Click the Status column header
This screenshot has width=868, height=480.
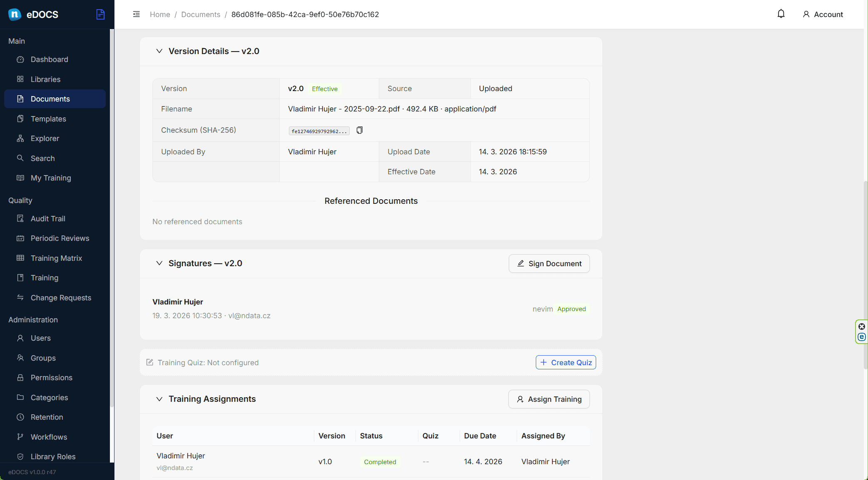pos(371,435)
